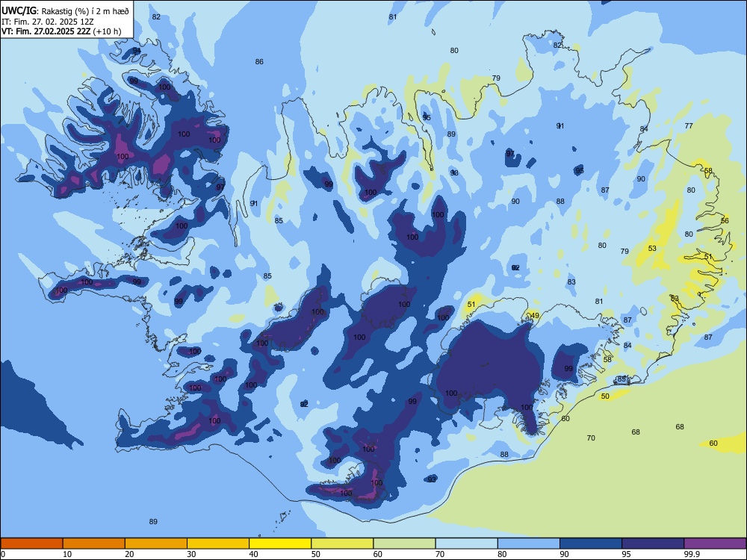This screenshot has height=560, width=747.
Task: Click the '99.9' legend scale label
Action: pyautogui.click(x=692, y=554)
